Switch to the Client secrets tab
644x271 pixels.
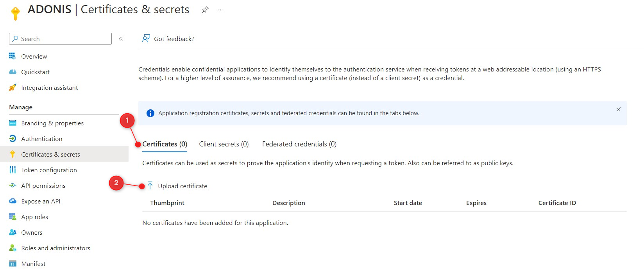[224, 144]
